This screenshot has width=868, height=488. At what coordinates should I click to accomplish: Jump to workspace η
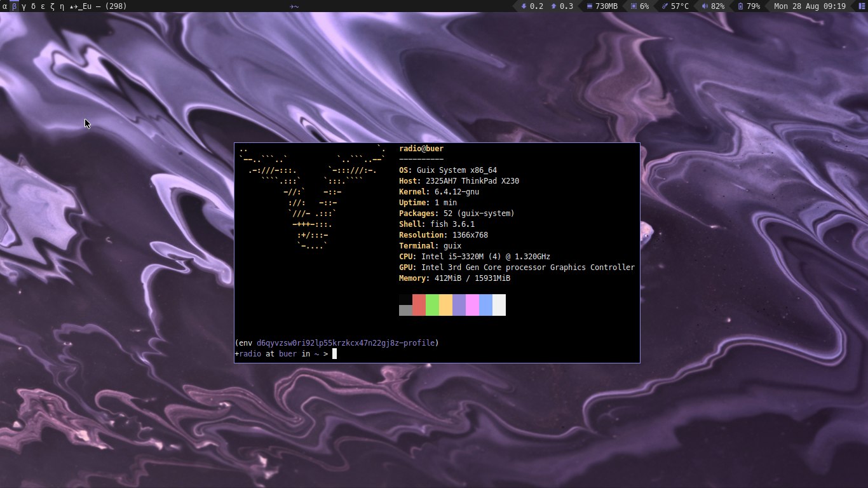(x=62, y=6)
